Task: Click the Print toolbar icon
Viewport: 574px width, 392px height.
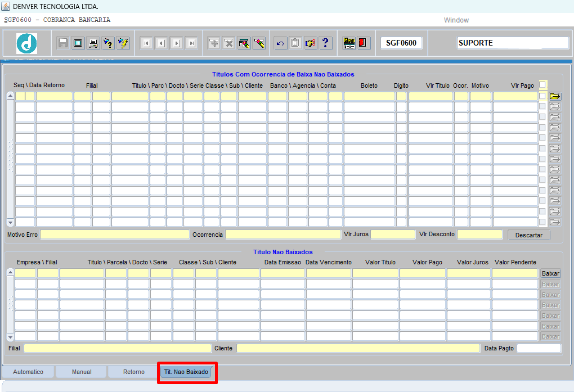Action: (x=93, y=43)
